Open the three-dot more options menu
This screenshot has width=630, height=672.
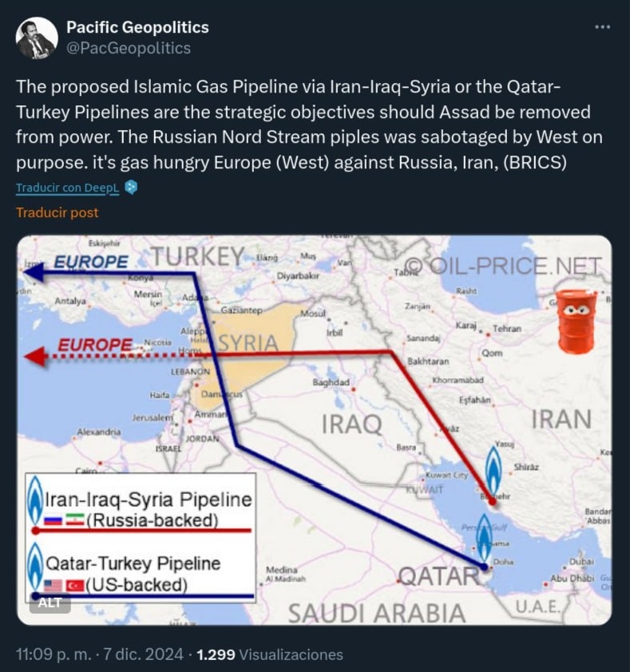click(602, 27)
